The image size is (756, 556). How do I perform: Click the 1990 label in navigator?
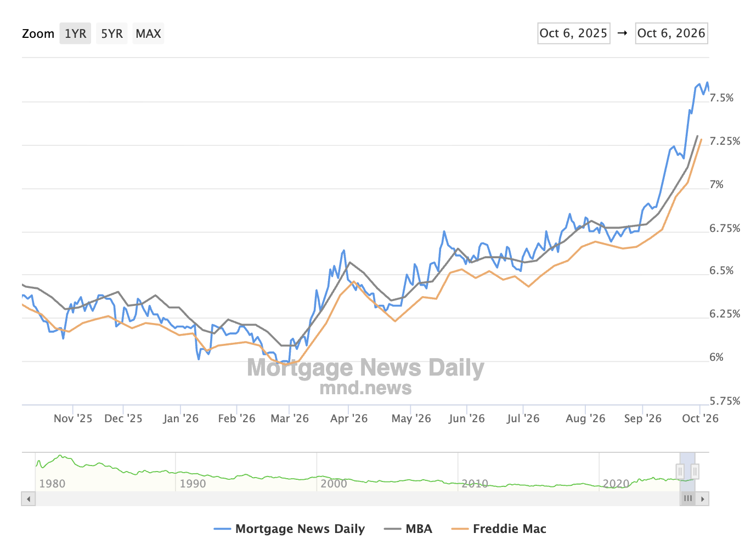(193, 484)
